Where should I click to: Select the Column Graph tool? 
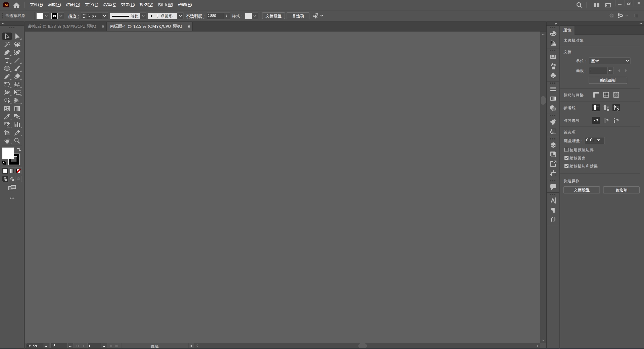(x=17, y=125)
